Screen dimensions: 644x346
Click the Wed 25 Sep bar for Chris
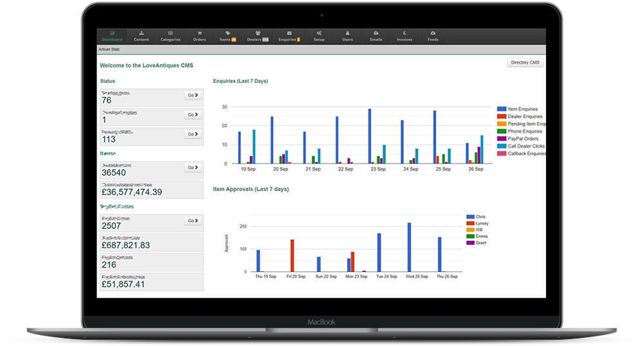coord(409,248)
